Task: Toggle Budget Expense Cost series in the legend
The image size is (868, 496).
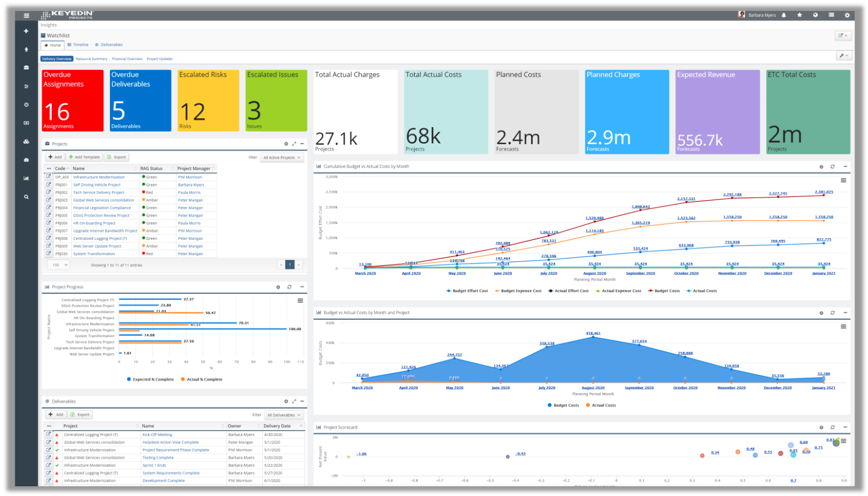Action: point(518,291)
